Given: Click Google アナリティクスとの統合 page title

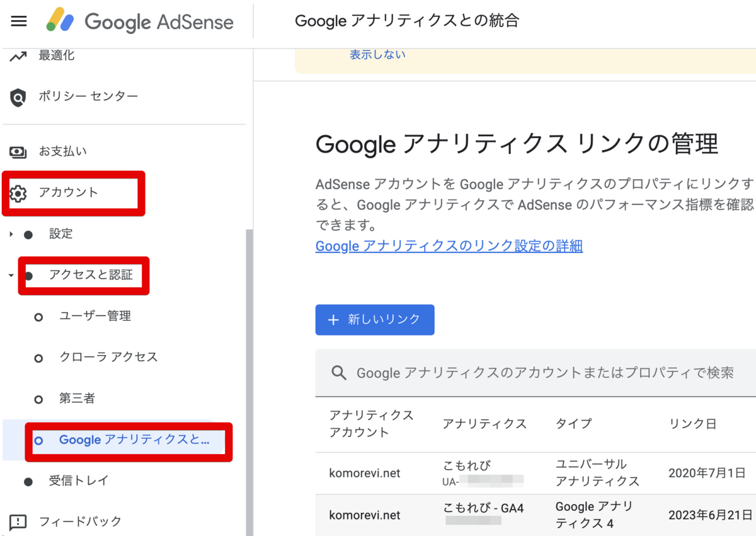Looking at the screenshot, I should 407,21.
